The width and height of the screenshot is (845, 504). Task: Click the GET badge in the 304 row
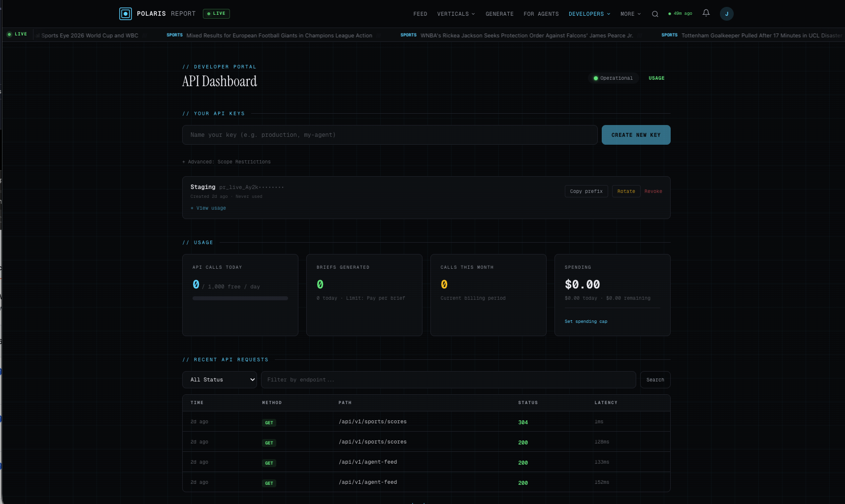click(x=269, y=423)
